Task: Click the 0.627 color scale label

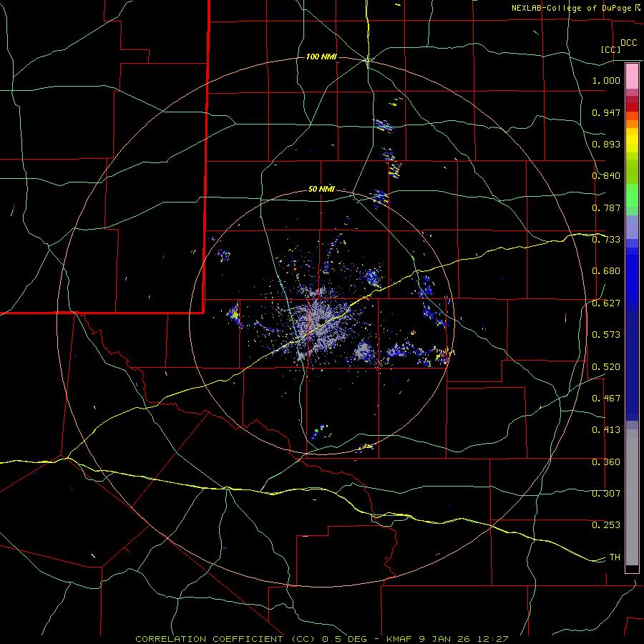Action: 606,303
